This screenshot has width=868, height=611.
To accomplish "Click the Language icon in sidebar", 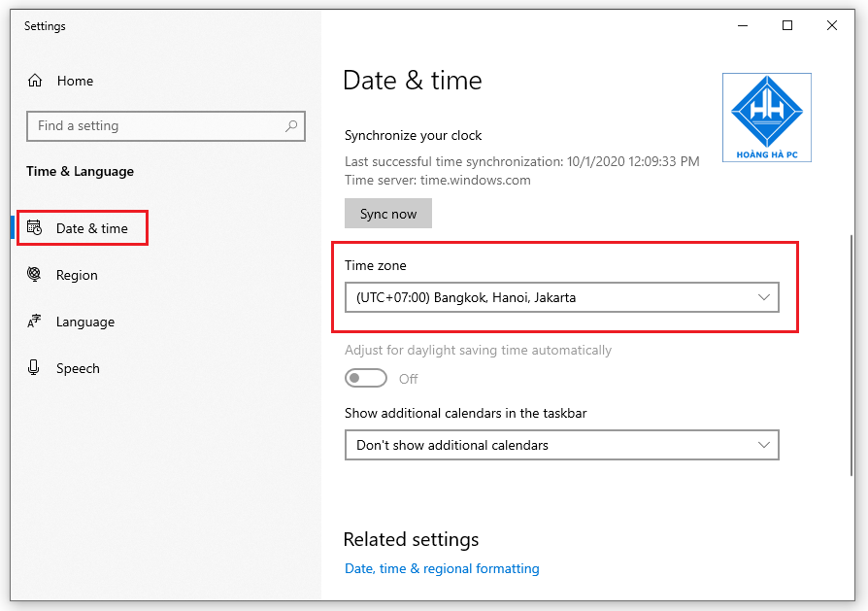I will tap(36, 322).
